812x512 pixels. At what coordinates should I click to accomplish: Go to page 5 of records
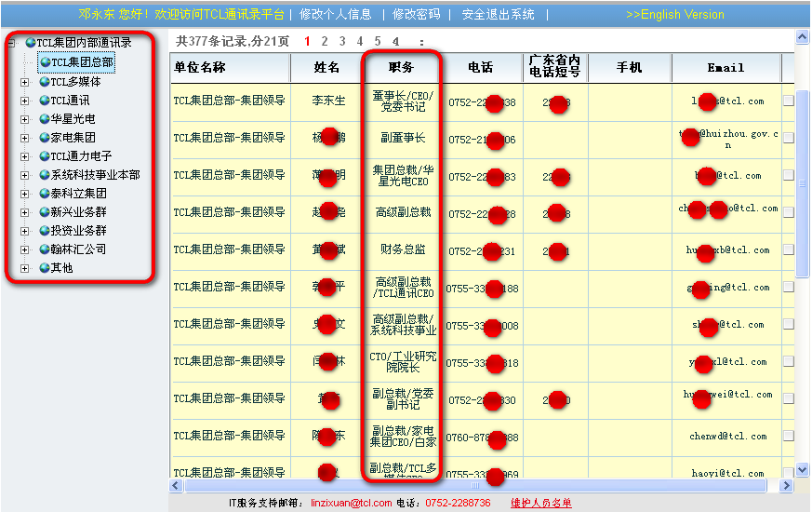(x=378, y=42)
